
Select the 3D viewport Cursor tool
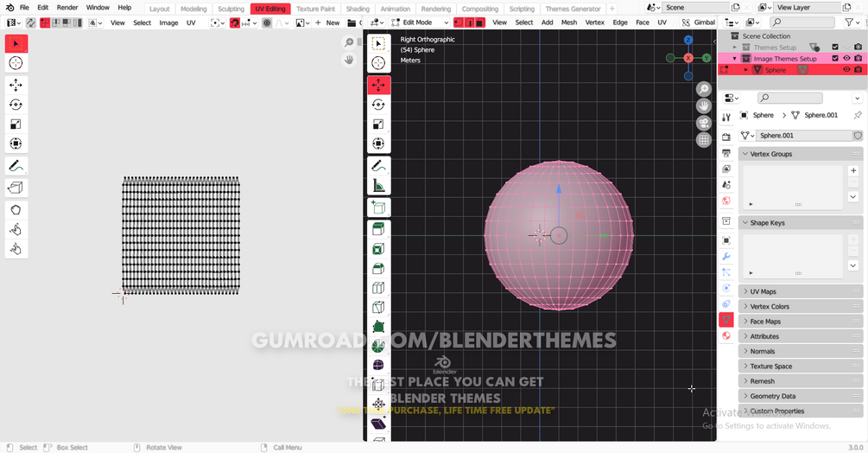point(378,63)
